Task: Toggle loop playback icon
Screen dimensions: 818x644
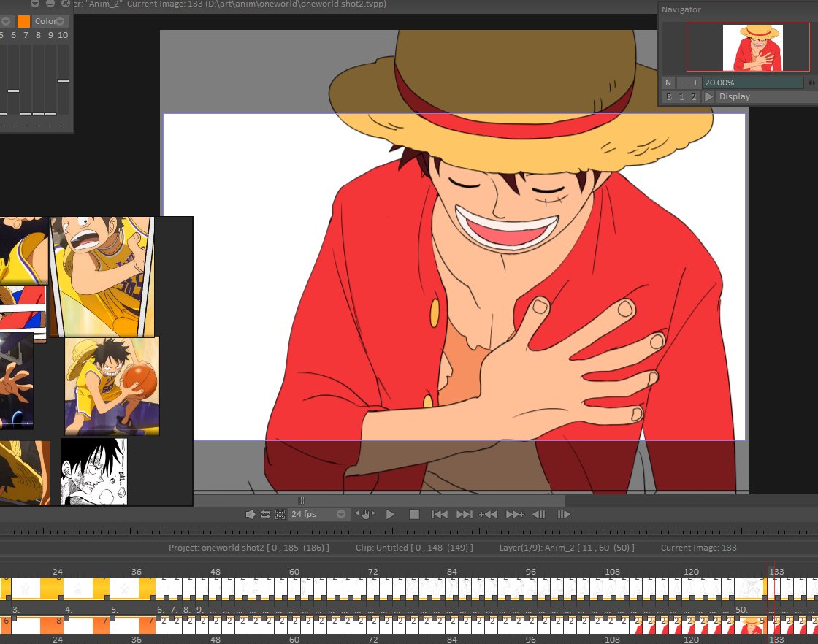Action: [x=265, y=514]
